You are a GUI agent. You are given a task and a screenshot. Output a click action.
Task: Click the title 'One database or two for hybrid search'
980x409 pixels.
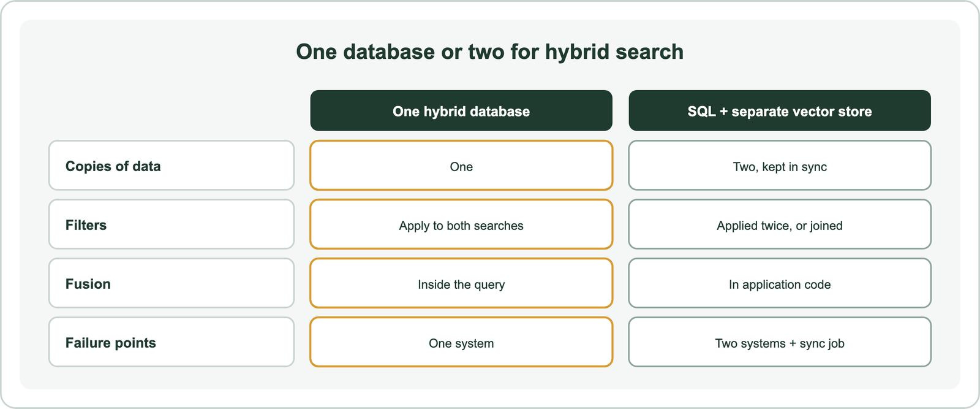pyautogui.click(x=489, y=52)
